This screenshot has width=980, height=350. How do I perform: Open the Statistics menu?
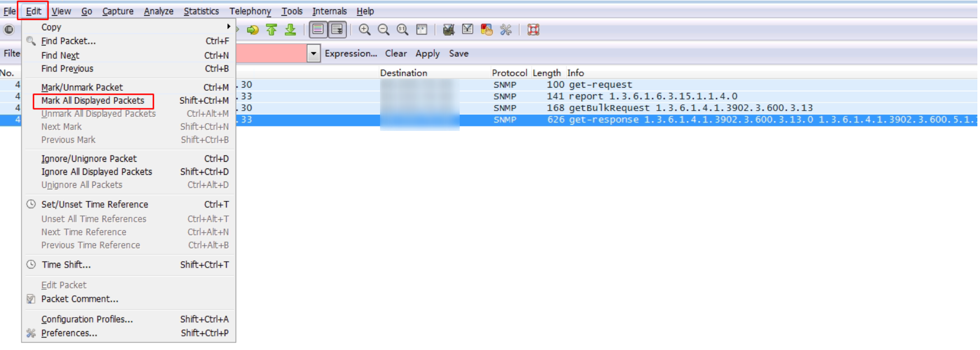[201, 11]
